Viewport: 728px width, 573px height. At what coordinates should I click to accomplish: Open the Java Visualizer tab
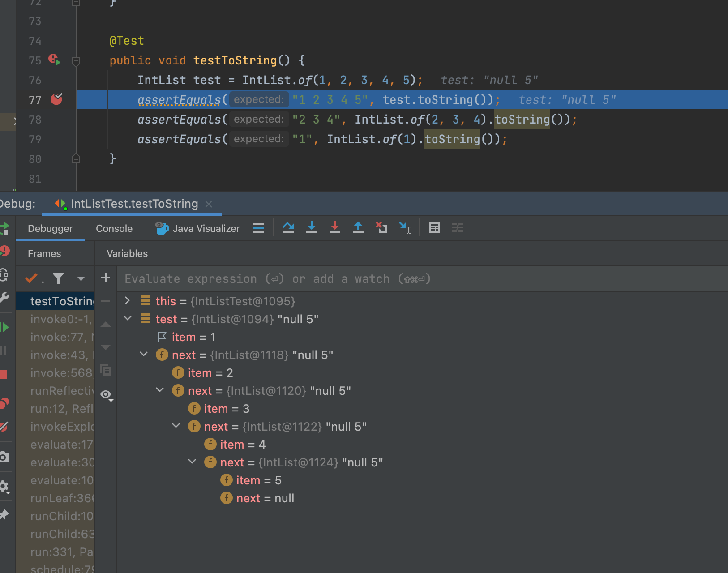coord(197,228)
